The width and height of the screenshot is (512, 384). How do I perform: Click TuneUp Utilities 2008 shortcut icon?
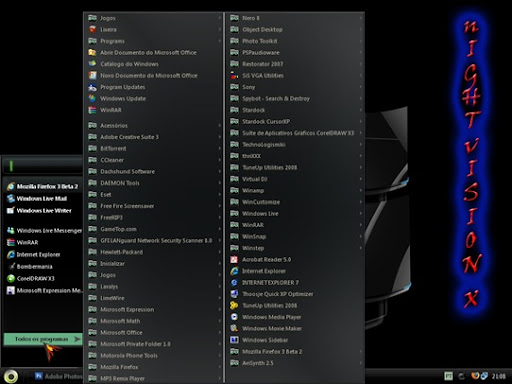(234, 306)
